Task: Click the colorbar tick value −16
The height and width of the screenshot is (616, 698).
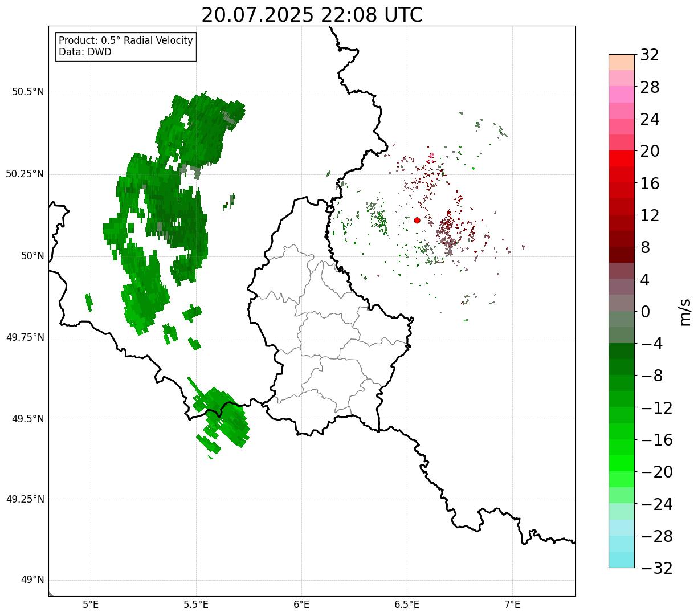Action: tap(656, 440)
